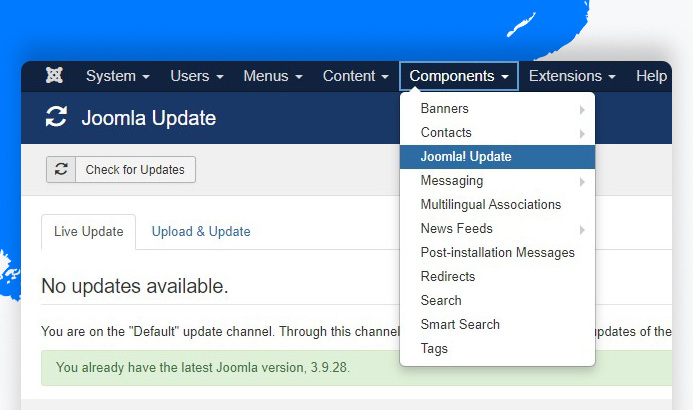Click the latest Joomla version 3.9.28 message

203,368
